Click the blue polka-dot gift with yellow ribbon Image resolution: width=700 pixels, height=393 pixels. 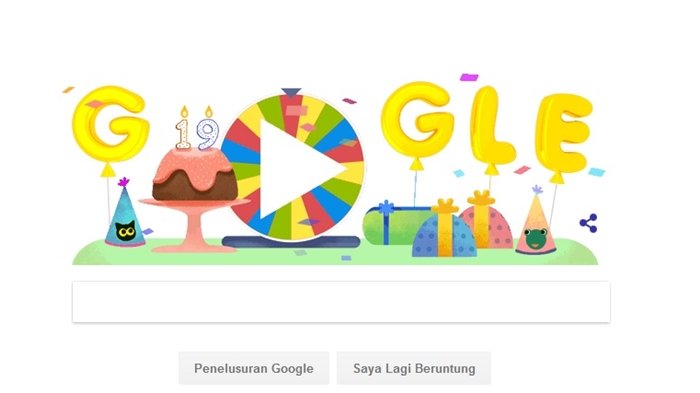coord(444,232)
